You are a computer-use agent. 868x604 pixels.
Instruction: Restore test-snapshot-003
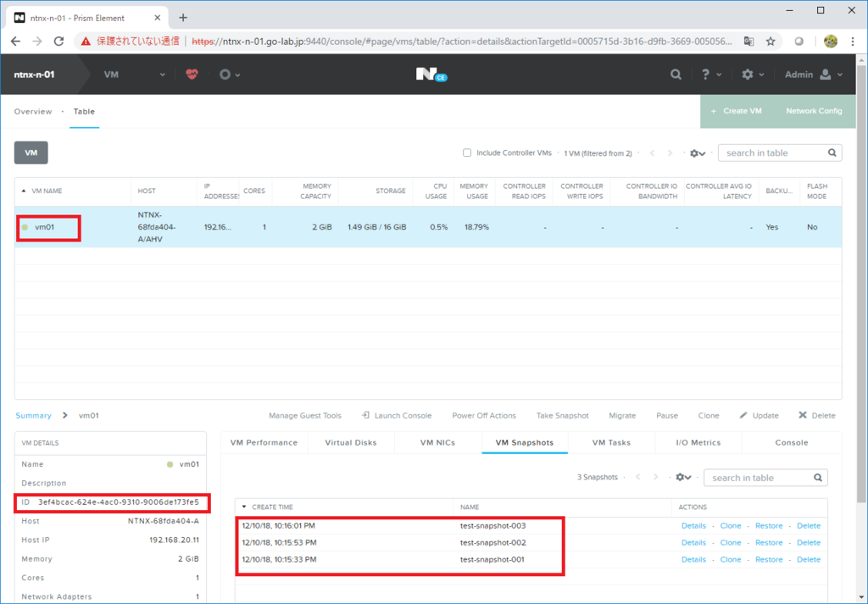[769, 526]
